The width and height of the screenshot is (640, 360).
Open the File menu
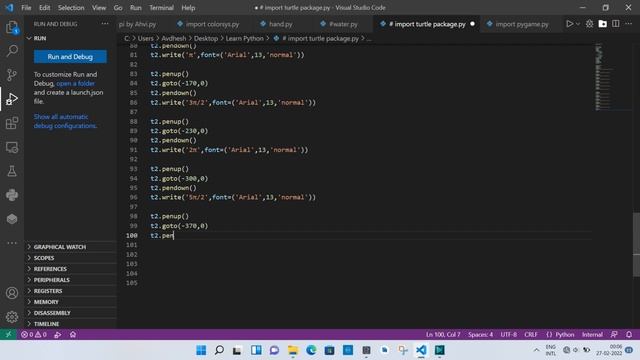pyautogui.click(x=26, y=8)
